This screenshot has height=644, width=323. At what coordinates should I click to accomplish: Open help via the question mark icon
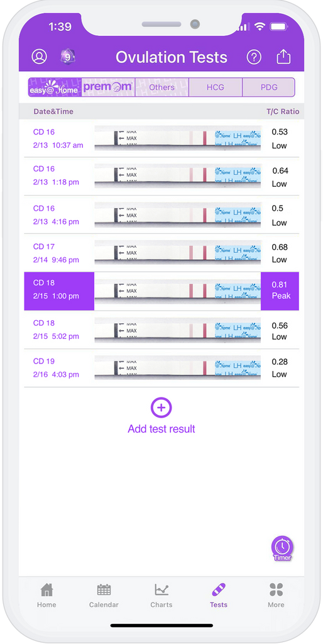pyautogui.click(x=254, y=57)
